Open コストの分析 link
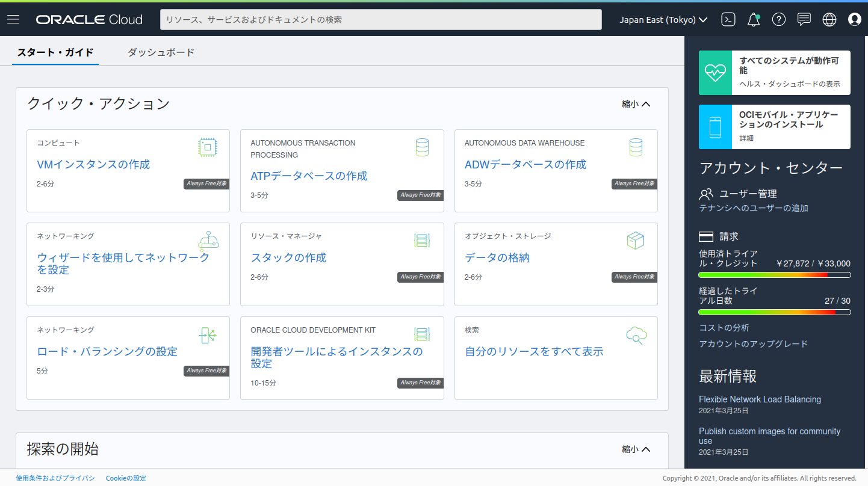868x486 pixels. (724, 328)
